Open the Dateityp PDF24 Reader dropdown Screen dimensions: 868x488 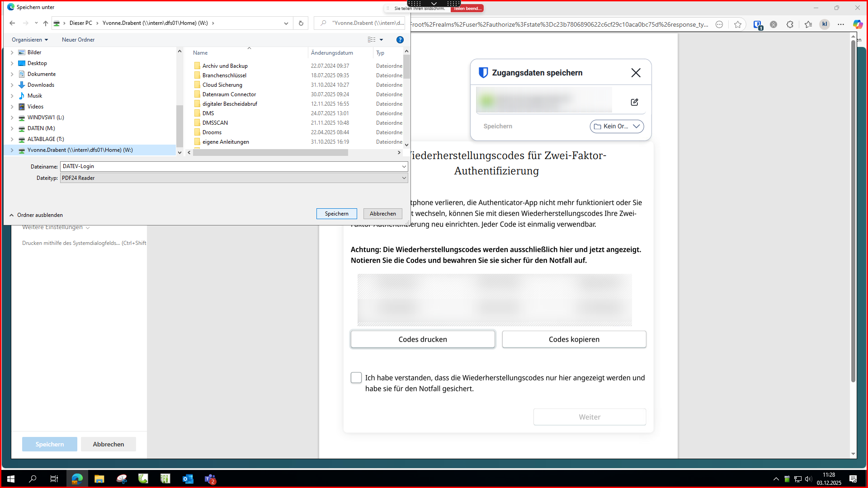[x=234, y=178]
